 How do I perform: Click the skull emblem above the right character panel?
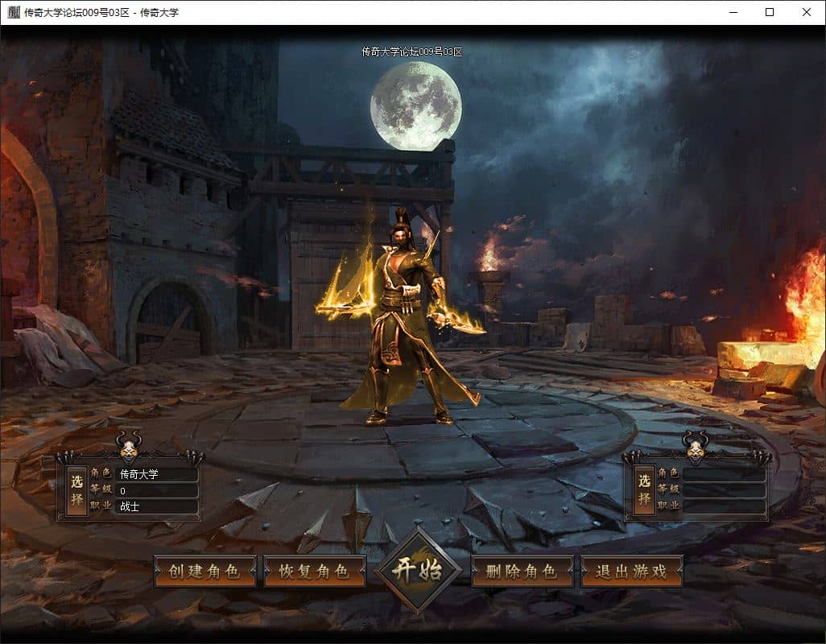tap(696, 446)
